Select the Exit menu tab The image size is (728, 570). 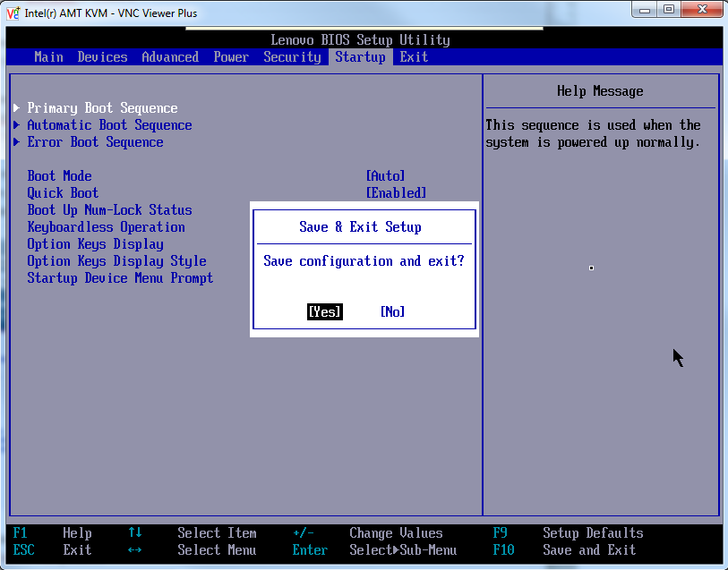pos(414,56)
